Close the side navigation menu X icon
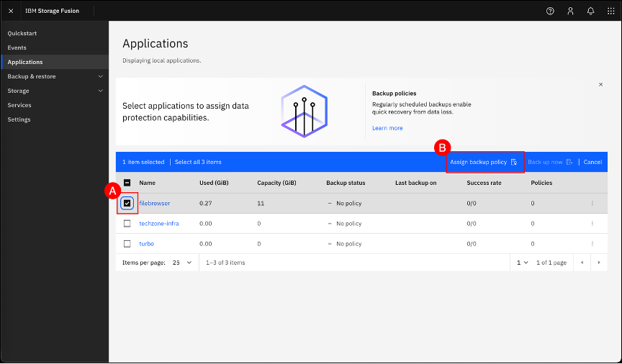622x364 pixels. click(x=11, y=11)
